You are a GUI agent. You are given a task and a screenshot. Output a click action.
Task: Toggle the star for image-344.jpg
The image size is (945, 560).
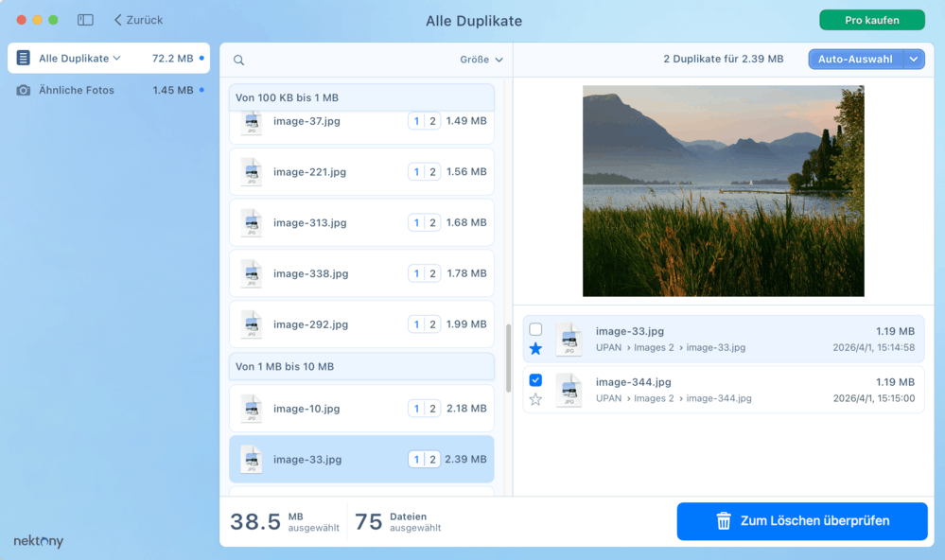point(535,400)
